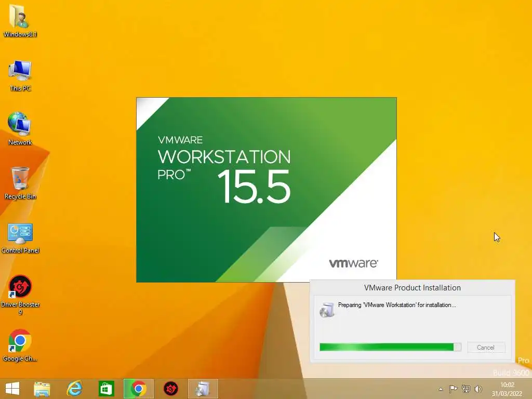Select the Recycle Bin icon
The image size is (532, 399).
pos(20,183)
